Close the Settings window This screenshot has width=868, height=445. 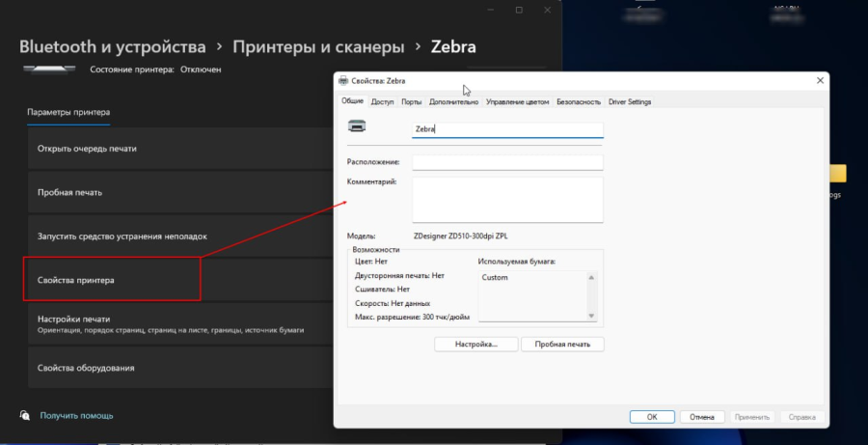click(547, 10)
